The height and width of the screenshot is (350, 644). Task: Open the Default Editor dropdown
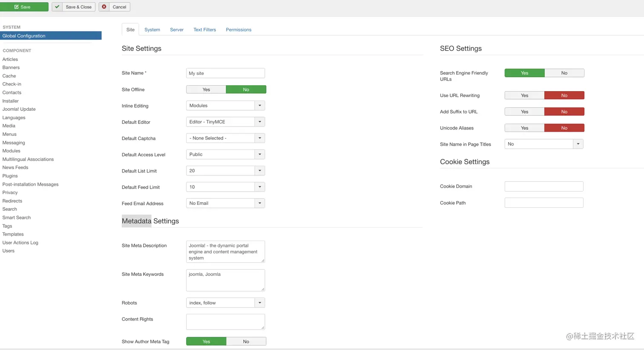click(x=225, y=122)
